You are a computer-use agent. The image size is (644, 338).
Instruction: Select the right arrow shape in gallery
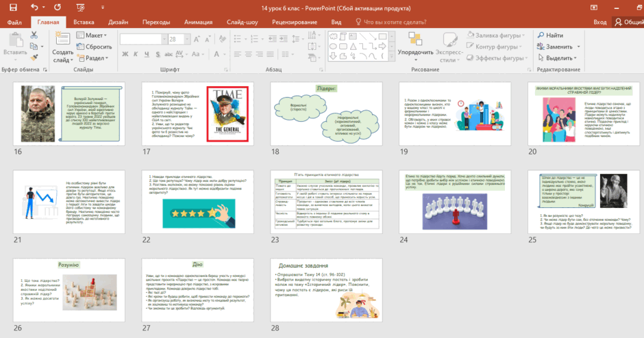click(382, 47)
